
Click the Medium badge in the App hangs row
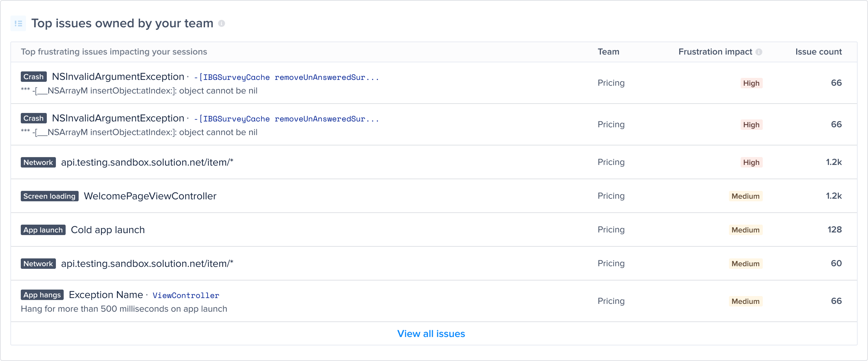pyautogui.click(x=745, y=301)
